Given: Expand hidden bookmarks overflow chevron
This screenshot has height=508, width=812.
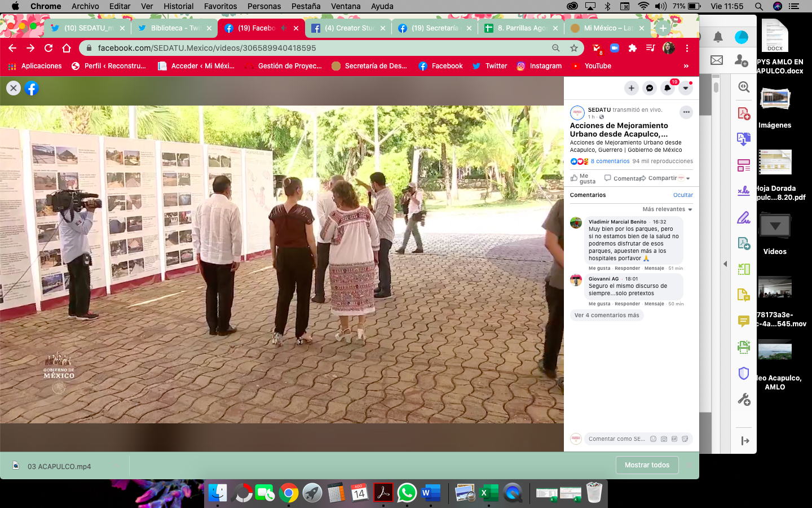Looking at the screenshot, I should tap(686, 66).
